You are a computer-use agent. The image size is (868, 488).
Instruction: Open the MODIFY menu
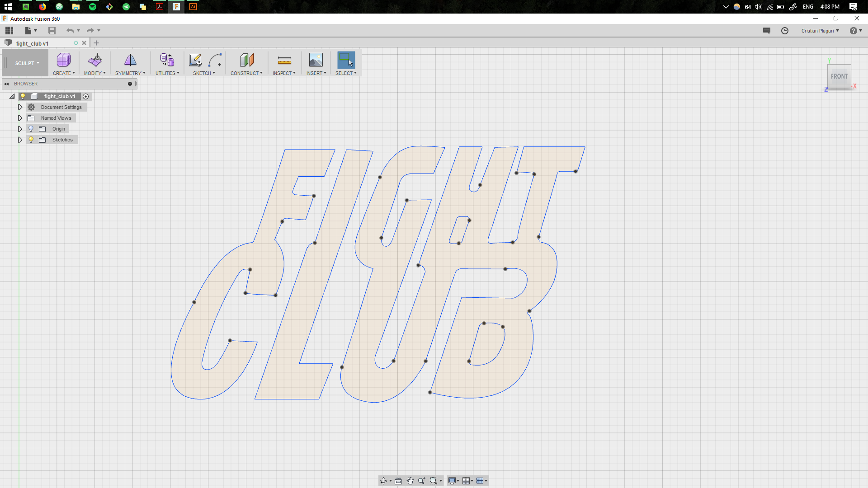[95, 73]
